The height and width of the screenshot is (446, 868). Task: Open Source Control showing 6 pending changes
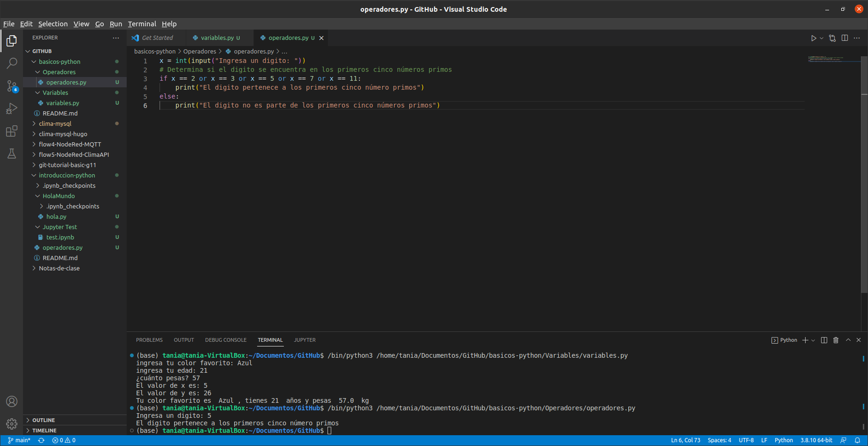coord(12,86)
